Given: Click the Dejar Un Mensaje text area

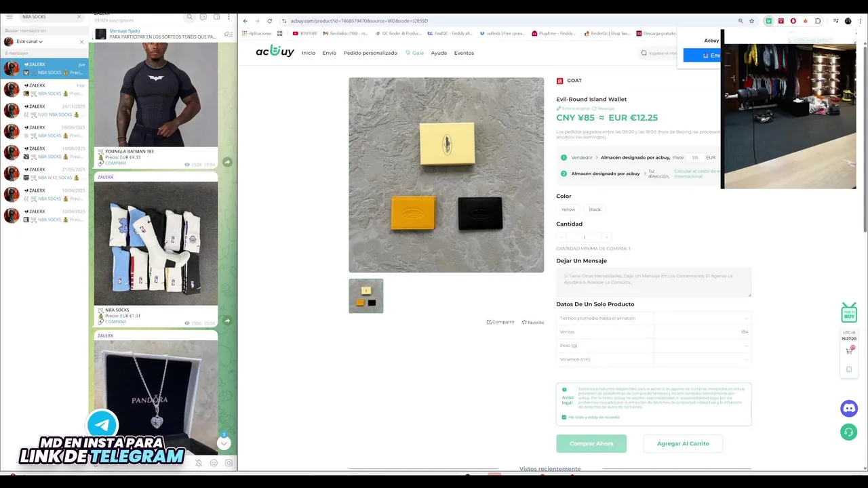Looking at the screenshot, I should [x=654, y=283].
